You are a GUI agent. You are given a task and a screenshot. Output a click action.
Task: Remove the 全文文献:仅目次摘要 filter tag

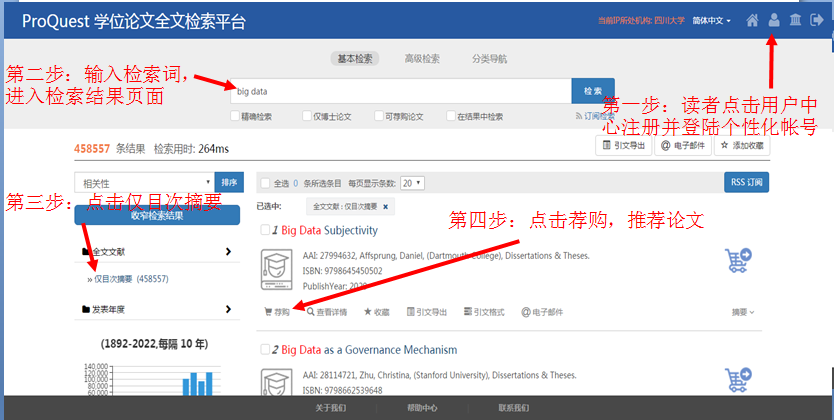(386, 206)
